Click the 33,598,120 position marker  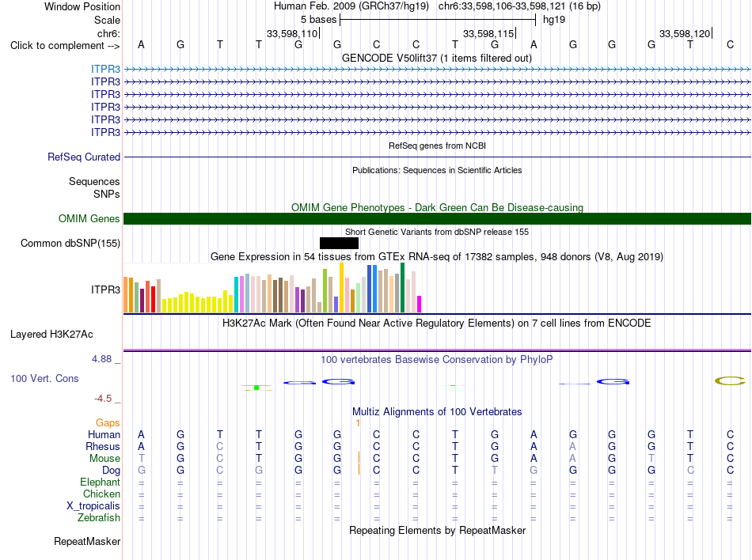[685, 33]
